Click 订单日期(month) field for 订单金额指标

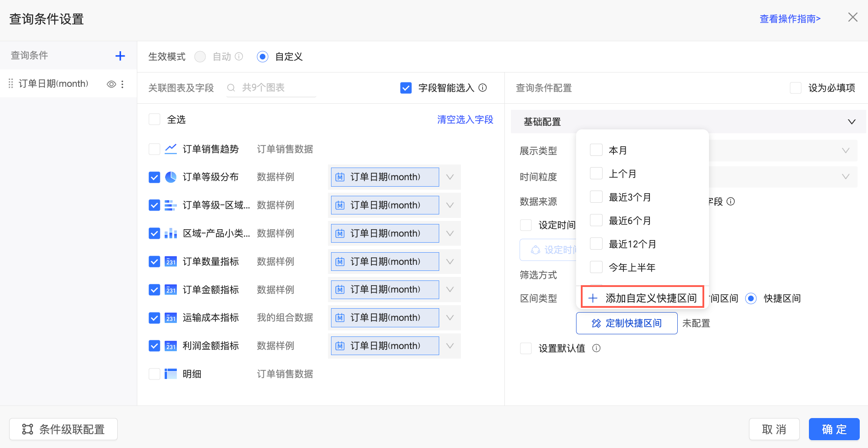pyautogui.click(x=385, y=290)
